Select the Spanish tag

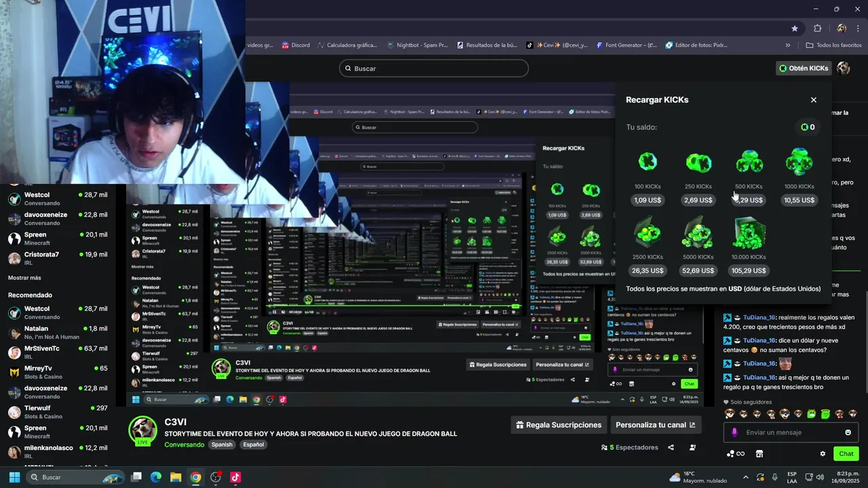point(221,445)
